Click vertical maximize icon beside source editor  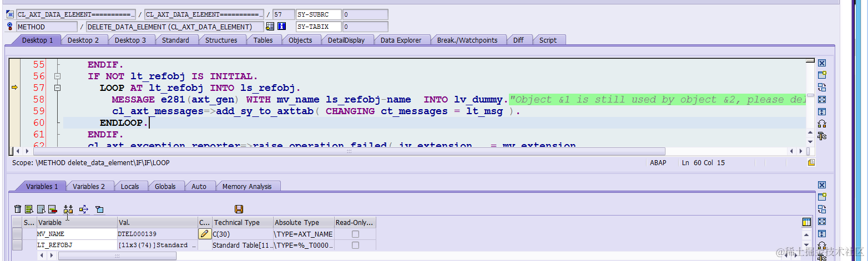822,112
